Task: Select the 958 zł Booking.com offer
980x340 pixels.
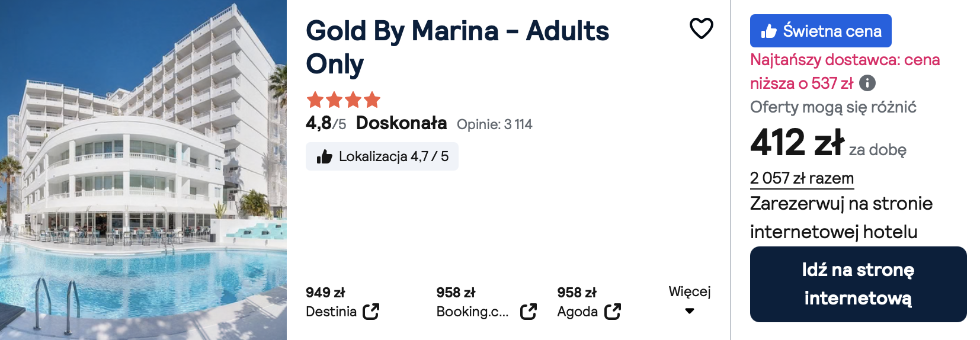Action: click(x=486, y=302)
